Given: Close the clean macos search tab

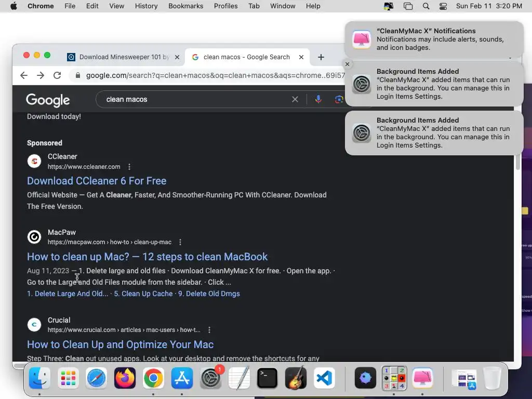Looking at the screenshot, I should coord(301,57).
